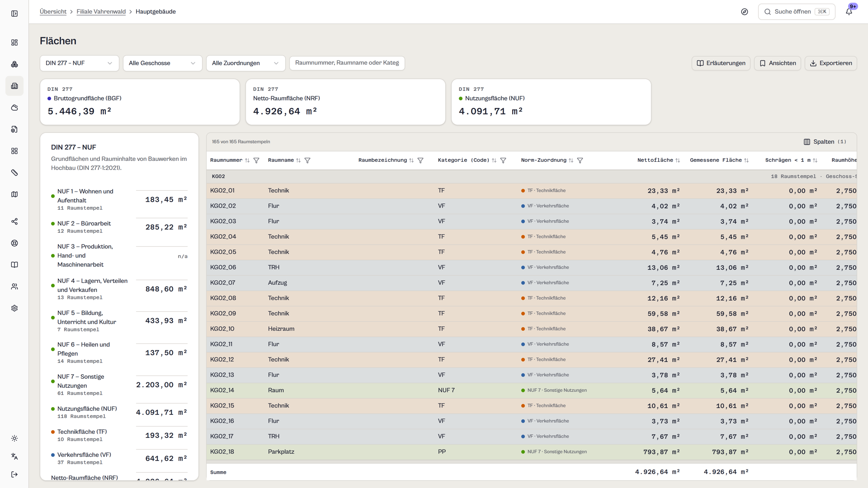868x488 pixels.
Task: Open the users icon in sidebar
Action: (14, 286)
